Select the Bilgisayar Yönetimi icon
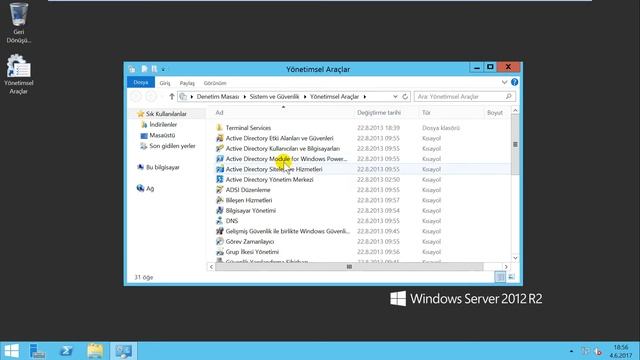 tap(219, 210)
